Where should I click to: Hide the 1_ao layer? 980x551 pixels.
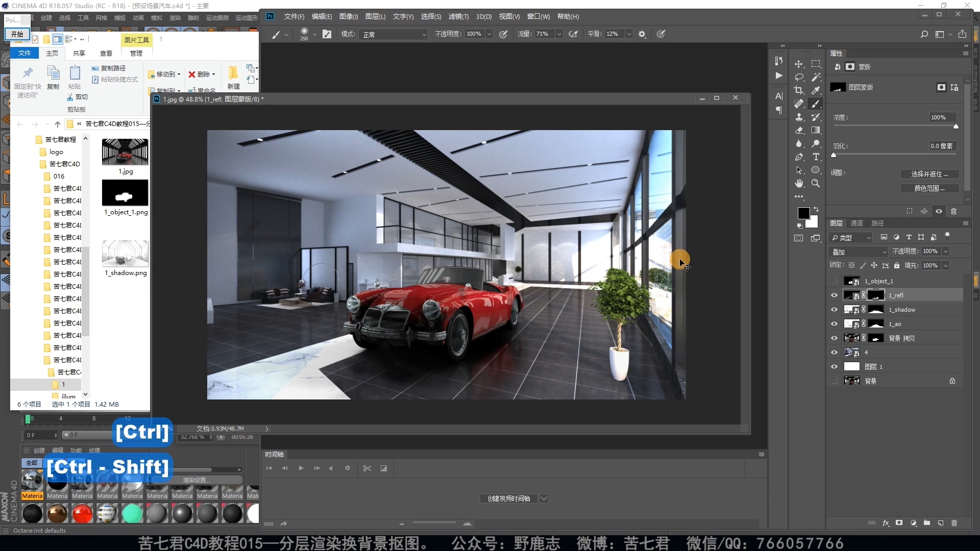click(x=834, y=324)
